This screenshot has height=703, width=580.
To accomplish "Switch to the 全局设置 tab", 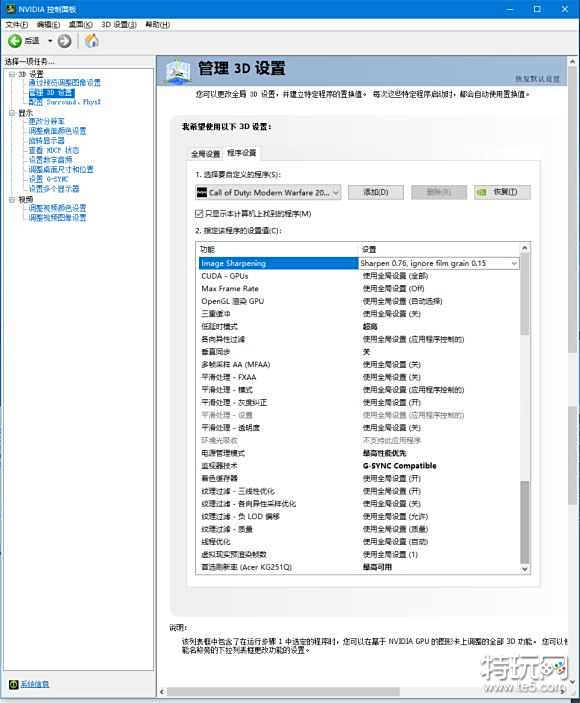I will point(205,154).
